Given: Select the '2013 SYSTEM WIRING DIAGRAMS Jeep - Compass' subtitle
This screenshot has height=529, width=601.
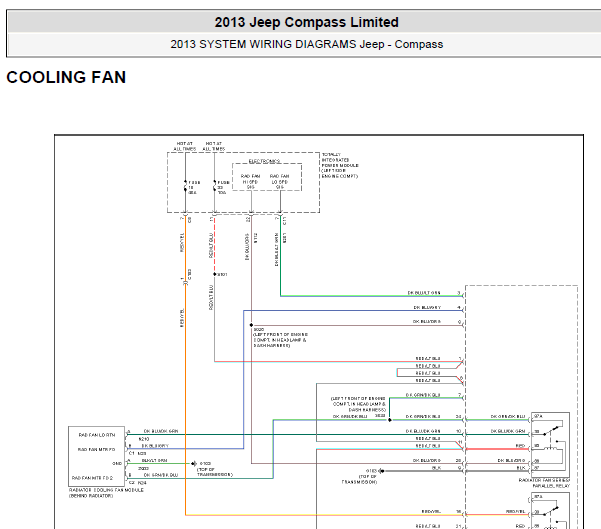Looking at the screenshot, I should [307, 44].
